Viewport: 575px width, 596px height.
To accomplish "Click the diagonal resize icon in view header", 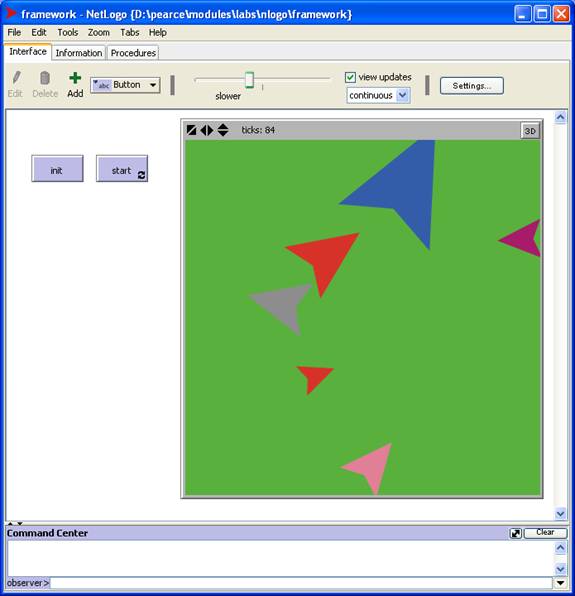I will coord(192,130).
